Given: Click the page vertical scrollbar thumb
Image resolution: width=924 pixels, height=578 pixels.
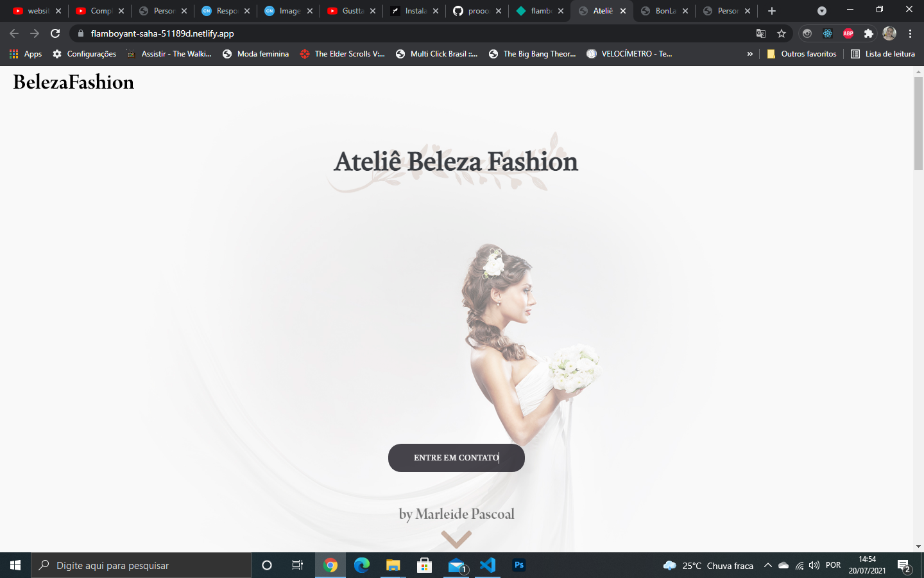Looking at the screenshot, I should coord(918,123).
